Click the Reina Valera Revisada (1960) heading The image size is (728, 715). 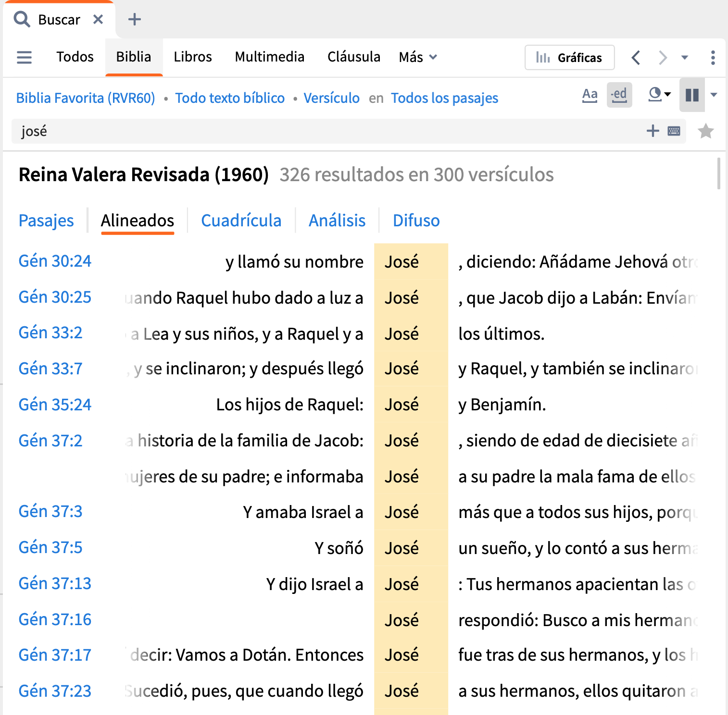[143, 174]
